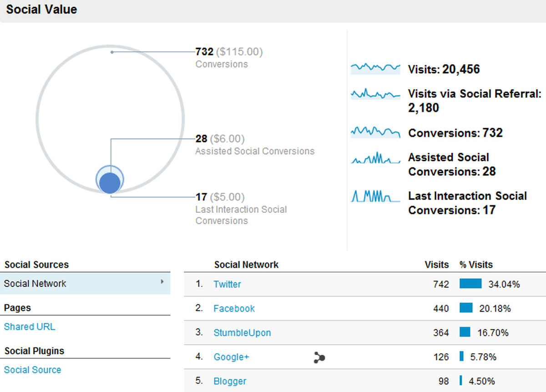Click Twitter's blue percentage bar
Viewport: 546px width, 392px height.
pyautogui.click(x=470, y=283)
